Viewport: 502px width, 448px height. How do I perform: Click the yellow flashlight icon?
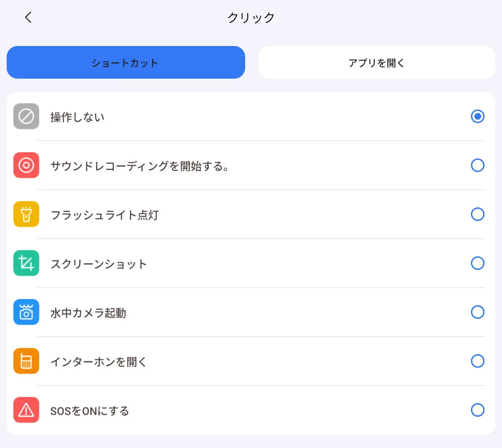click(26, 214)
